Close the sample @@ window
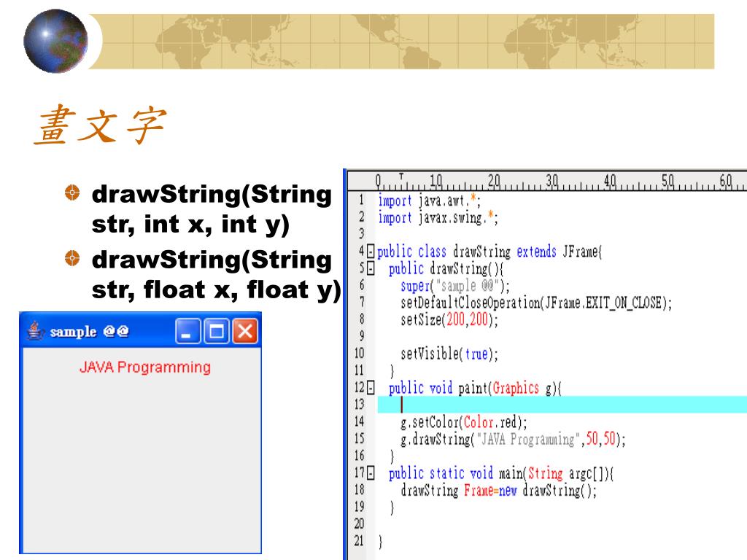This screenshot has width=747, height=560. tap(245, 331)
